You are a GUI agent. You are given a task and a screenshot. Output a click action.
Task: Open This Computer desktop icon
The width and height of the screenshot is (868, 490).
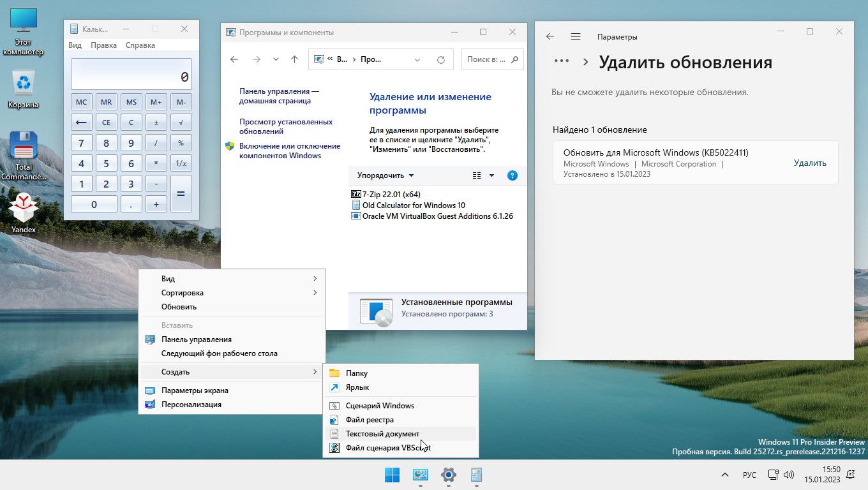click(x=24, y=33)
